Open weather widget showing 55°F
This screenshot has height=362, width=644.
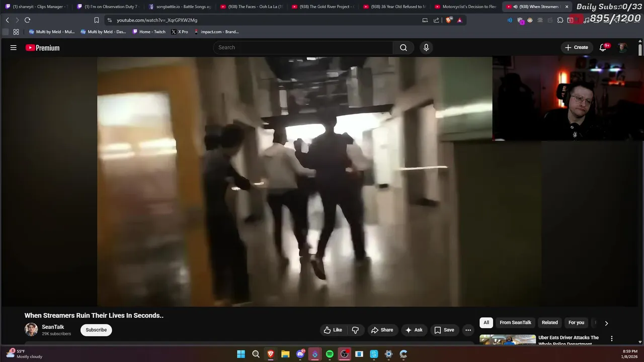point(23,354)
